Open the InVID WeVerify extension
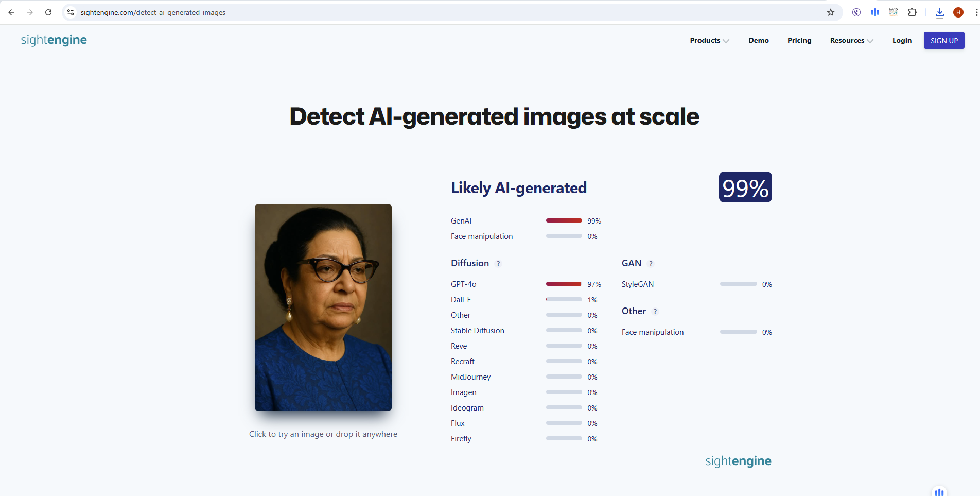This screenshot has width=980, height=496. click(x=893, y=12)
